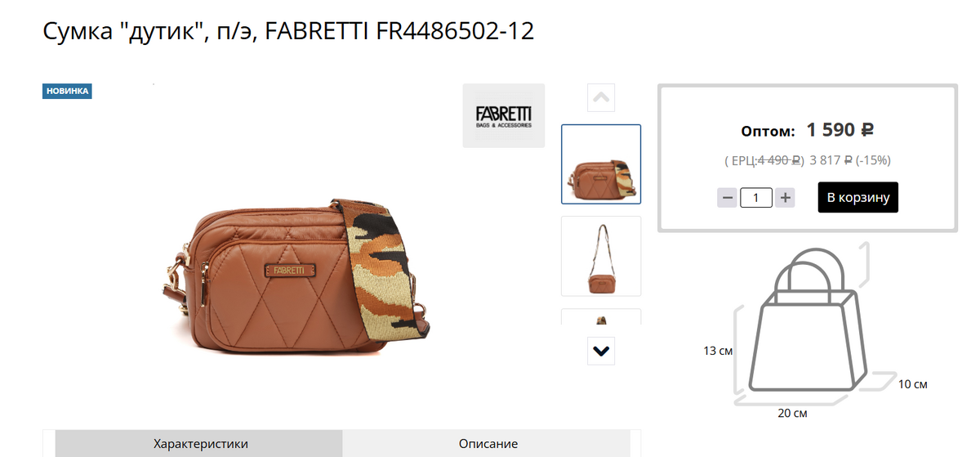Show next thumbnails with the down chevron
Viewport: 980px width, 457px height.
pyautogui.click(x=601, y=351)
